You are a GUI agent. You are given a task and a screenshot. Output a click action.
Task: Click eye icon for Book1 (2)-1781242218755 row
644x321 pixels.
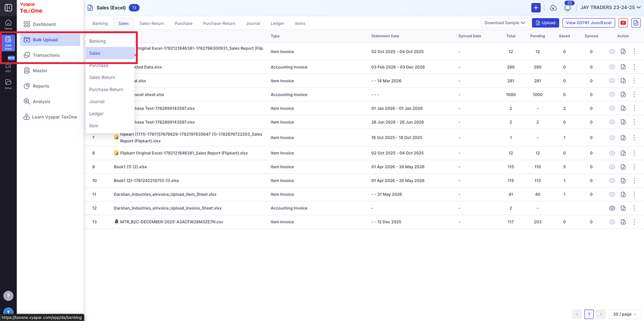point(612,181)
